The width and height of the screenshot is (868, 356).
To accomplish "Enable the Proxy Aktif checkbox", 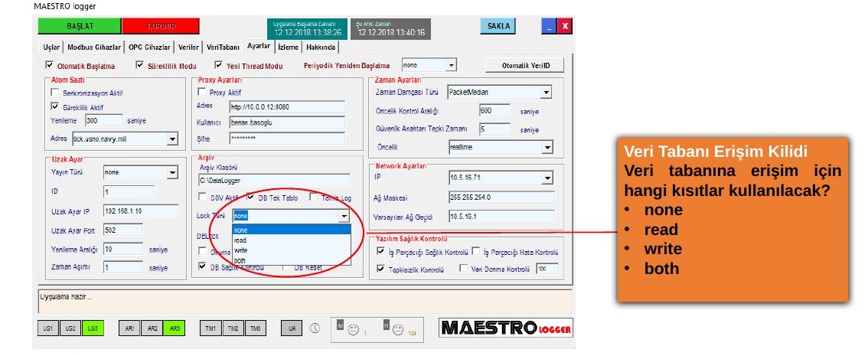I will [x=201, y=92].
